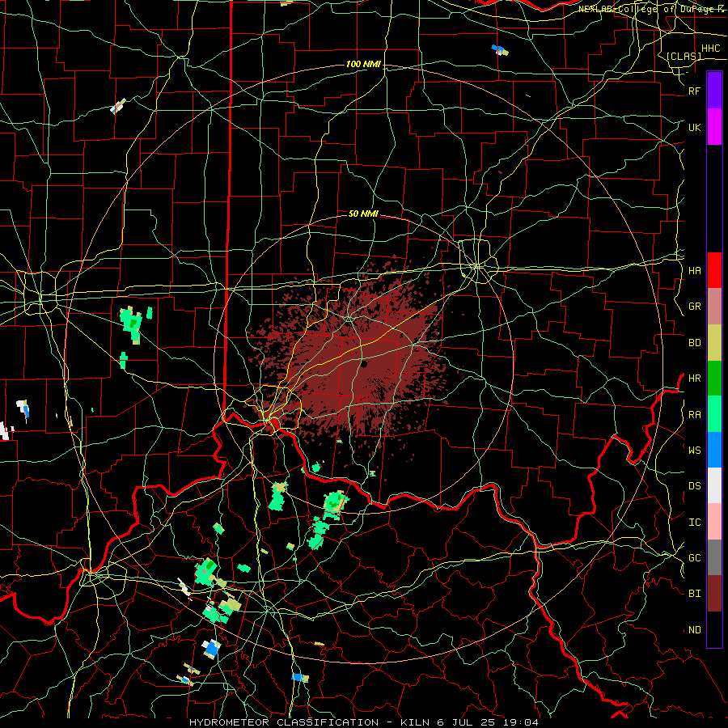Click the "KILN 6 JUL 25 19:04" timestamp
Viewport: 728px width, 728px height.
click(469, 722)
